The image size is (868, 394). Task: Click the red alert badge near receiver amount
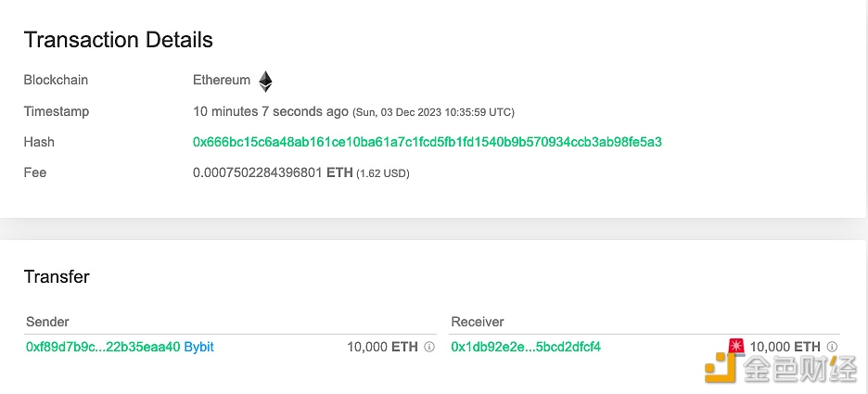click(736, 347)
